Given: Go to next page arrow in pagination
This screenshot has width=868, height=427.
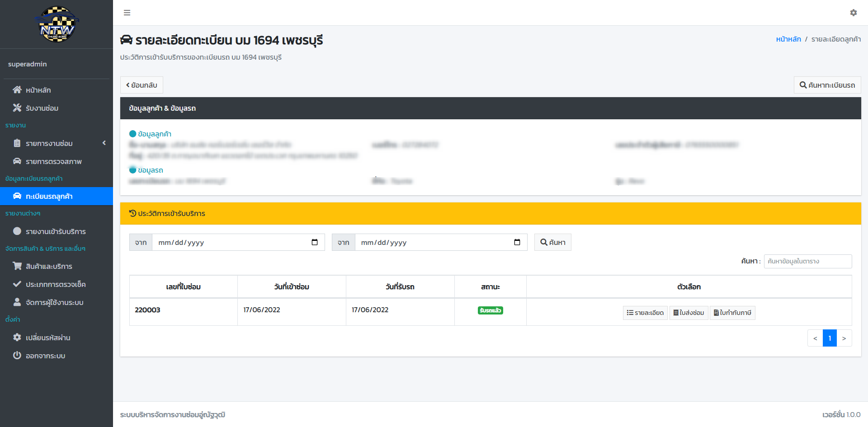Looking at the screenshot, I should [844, 338].
